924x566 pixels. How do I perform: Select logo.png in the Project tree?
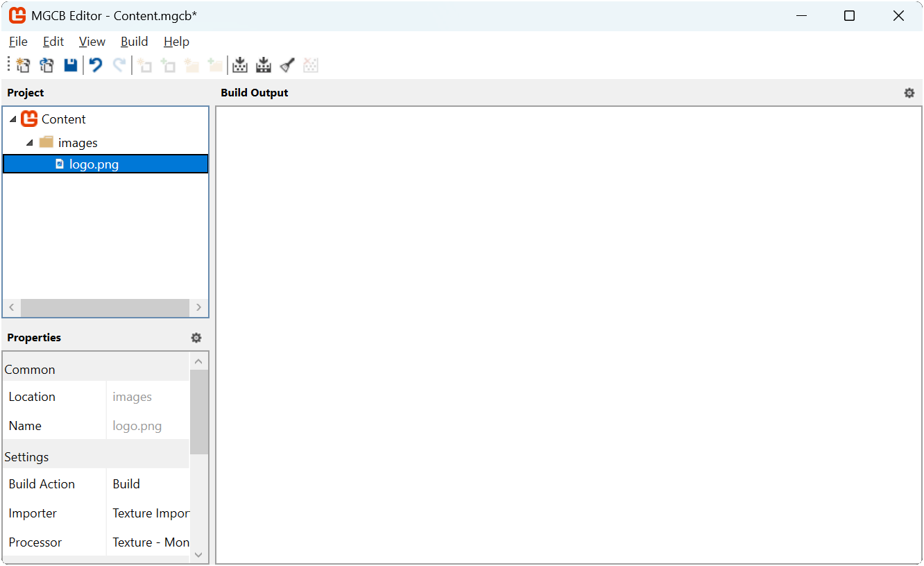click(92, 164)
